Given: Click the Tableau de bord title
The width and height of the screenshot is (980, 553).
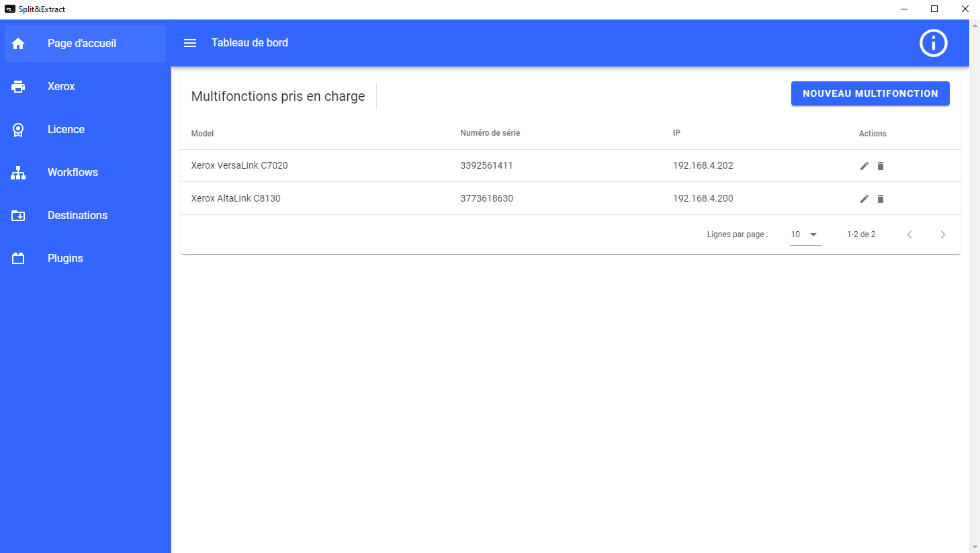Looking at the screenshot, I should click(250, 42).
